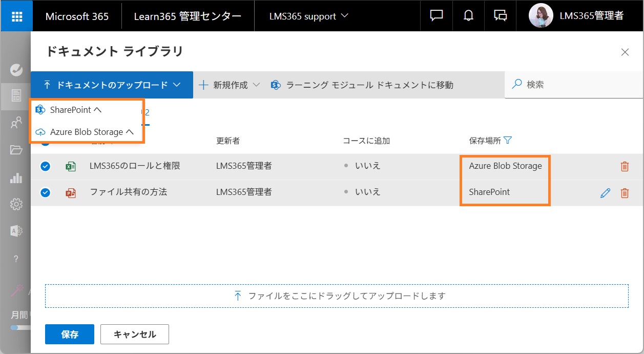This screenshot has height=354, width=644.
Task: Open the sidebar settings gear
Action: [16, 205]
